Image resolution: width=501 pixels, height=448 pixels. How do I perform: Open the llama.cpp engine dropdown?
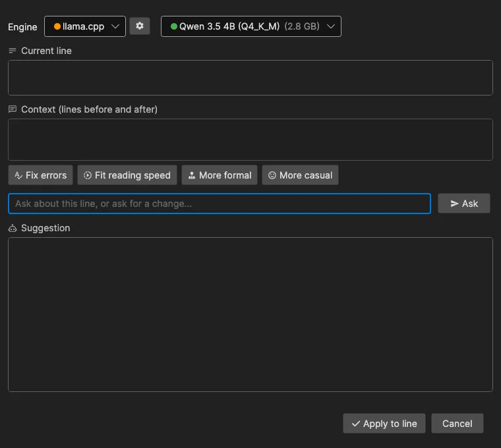click(84, 26)
